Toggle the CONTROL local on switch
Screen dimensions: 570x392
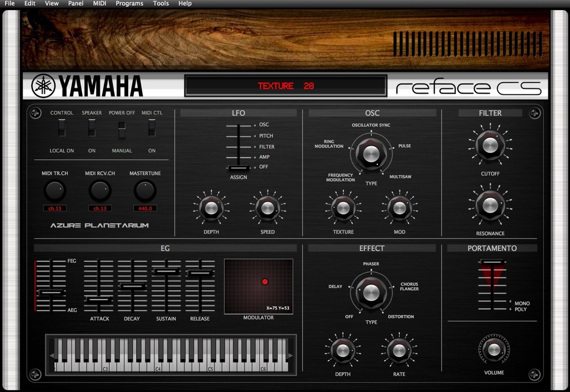[62, 128]
